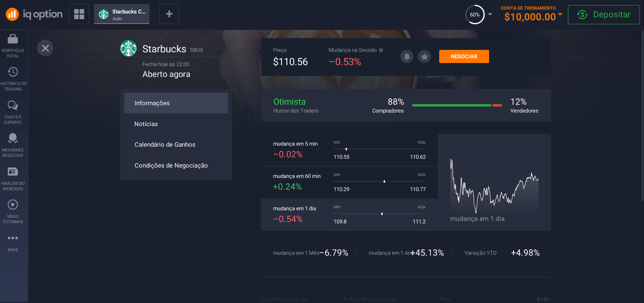Click the 1 dia min-max range slider

pyautogui.click(x=380, y=214)
